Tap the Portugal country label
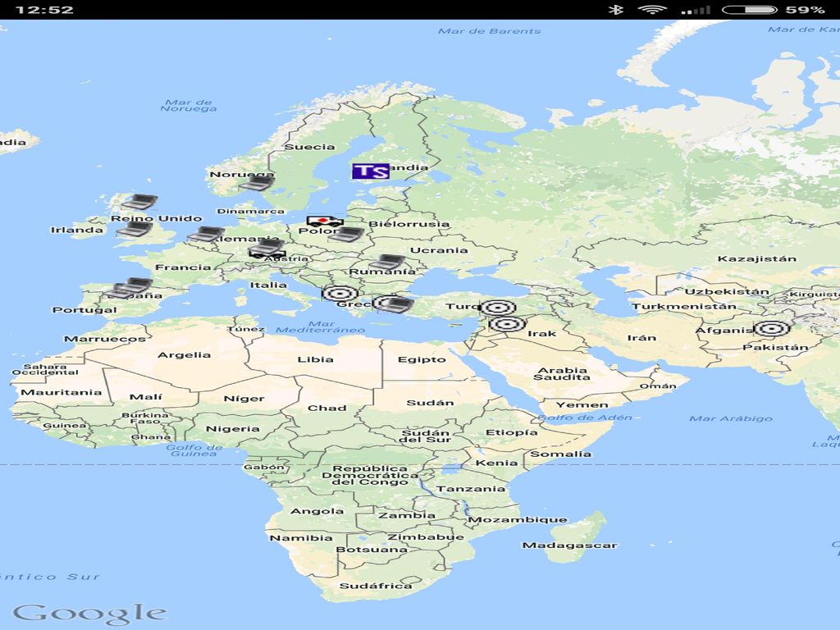 [84, 309]
